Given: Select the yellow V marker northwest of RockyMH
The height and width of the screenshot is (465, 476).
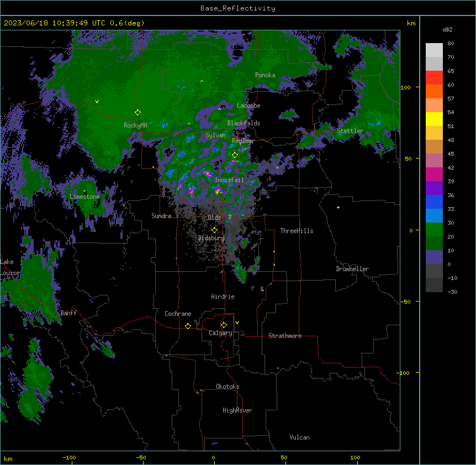Looking at the screenshot, I should pos(97,102).
